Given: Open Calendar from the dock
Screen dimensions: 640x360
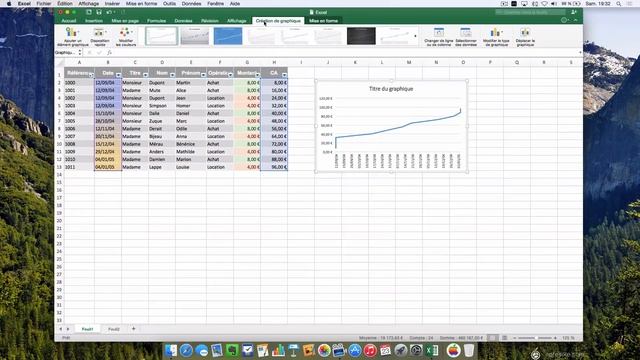Looking at the screenshot, I should point(385,350).
